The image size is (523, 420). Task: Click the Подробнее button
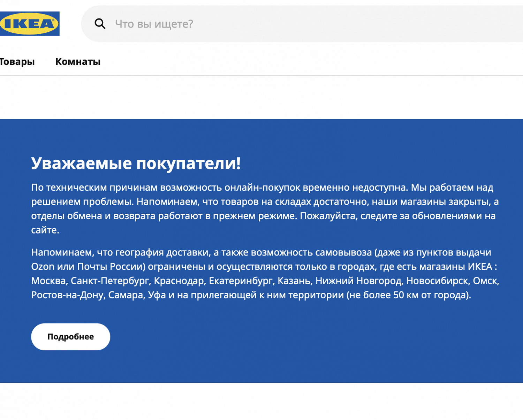tap(71, 337)
